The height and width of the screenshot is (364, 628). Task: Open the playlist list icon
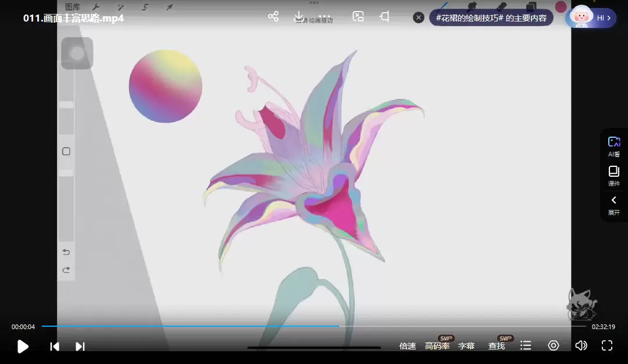(526, 345)
